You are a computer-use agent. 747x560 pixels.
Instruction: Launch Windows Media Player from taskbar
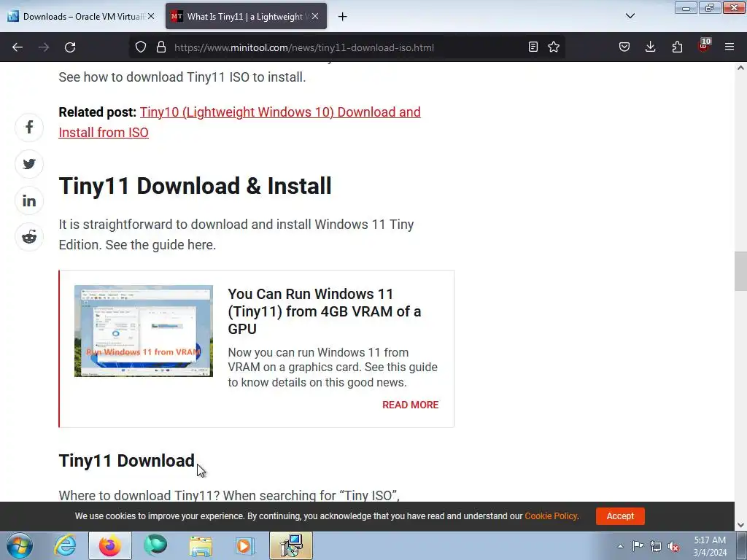[x=246, y=545]
